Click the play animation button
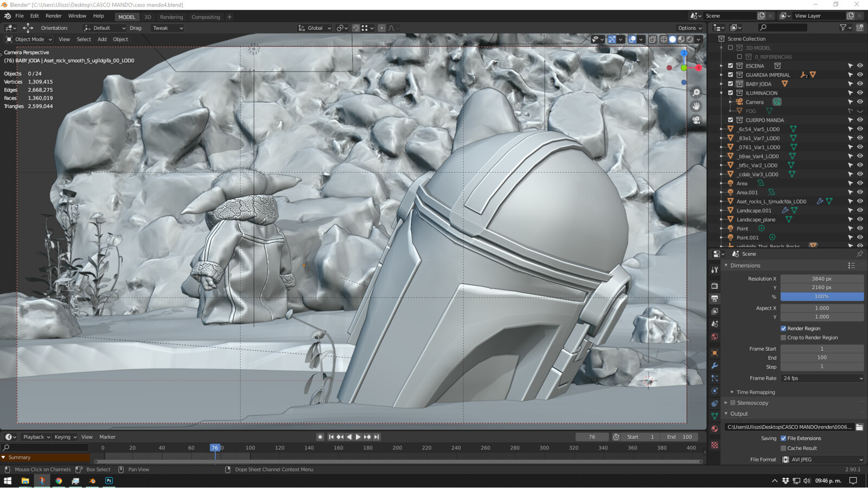This screenshot has width=868, height=488. [358, 437]
